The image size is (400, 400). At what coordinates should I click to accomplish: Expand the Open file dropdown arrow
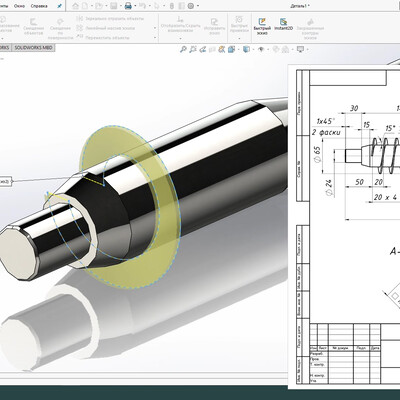[x=106, y=6]
